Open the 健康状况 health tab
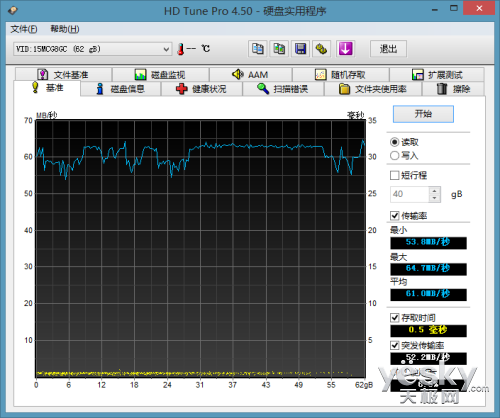 (202, 89)
